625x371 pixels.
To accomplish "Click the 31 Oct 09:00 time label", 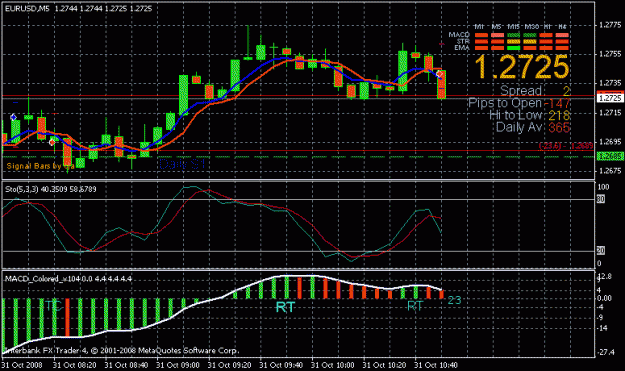I will coord(178,365).
